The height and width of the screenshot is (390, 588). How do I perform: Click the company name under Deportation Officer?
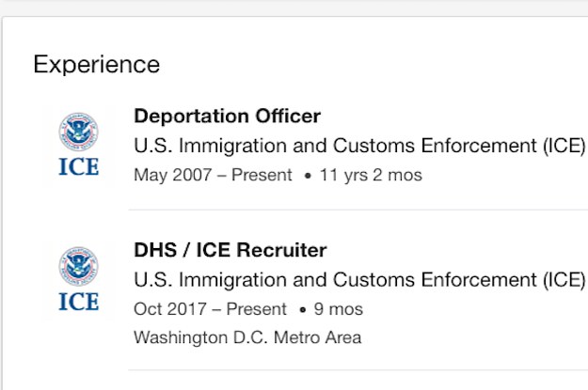tap(359, 146)
